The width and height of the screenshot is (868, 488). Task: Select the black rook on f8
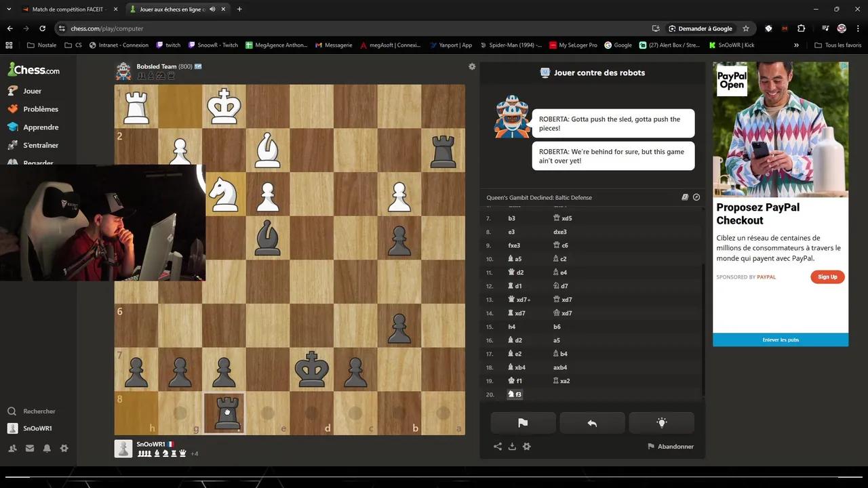coord(224,413)
